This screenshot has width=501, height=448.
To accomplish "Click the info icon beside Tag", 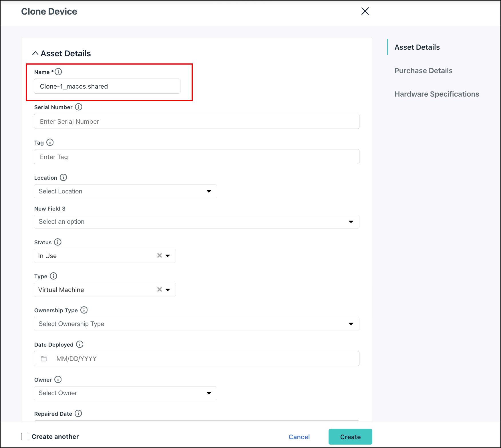I will pos(50,142).
